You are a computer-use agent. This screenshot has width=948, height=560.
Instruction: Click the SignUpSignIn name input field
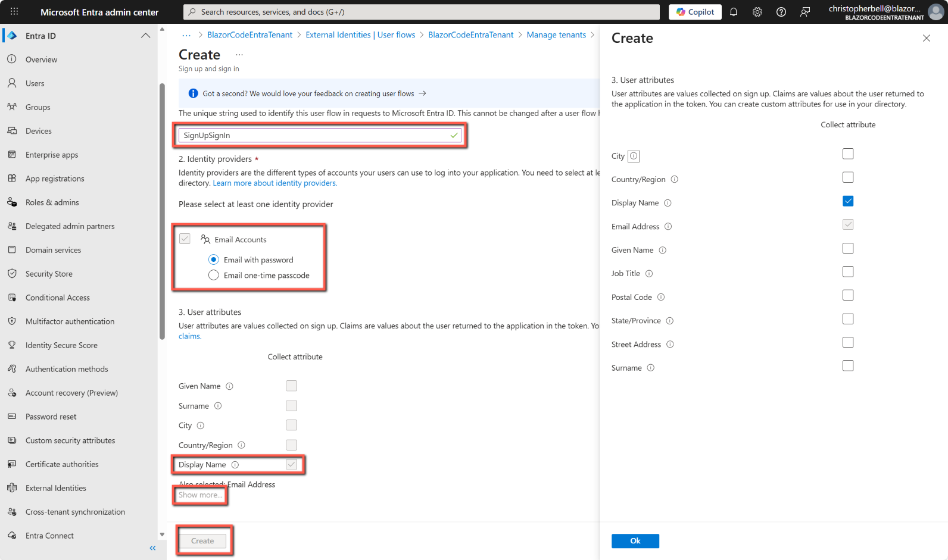coord(316,136)
